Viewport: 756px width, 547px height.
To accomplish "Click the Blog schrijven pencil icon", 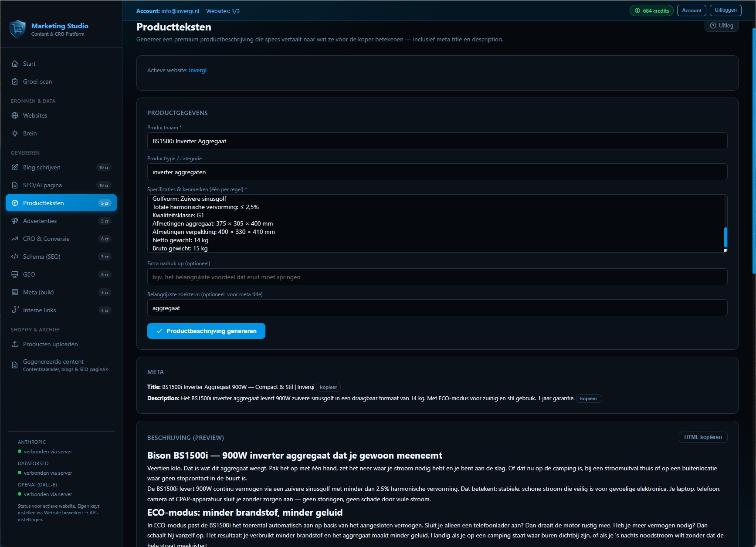I will [x=15, y=167].
